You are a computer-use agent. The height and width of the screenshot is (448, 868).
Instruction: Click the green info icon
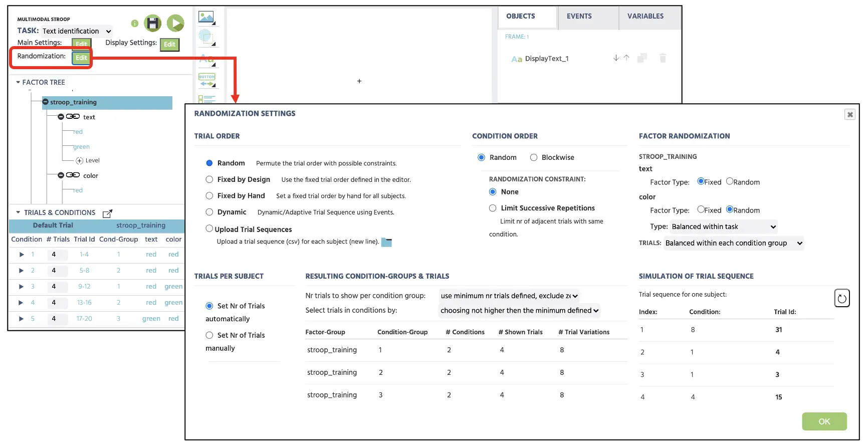pyautogui.click(x=134, y=23)
